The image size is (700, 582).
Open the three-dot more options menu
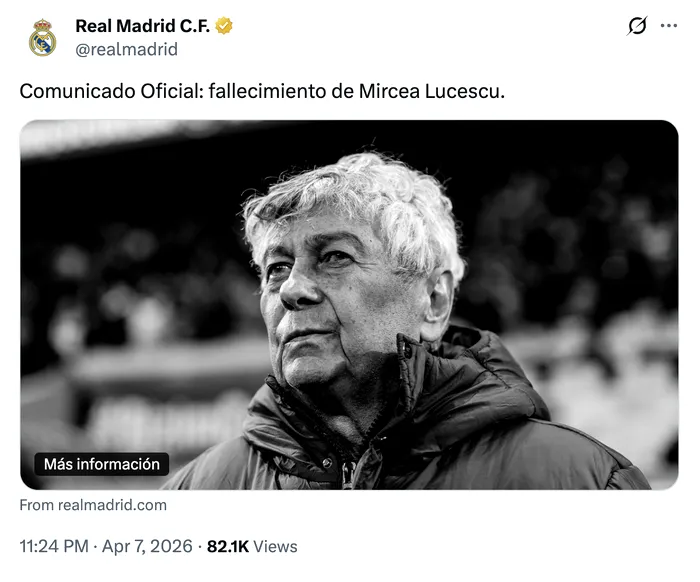669,26
